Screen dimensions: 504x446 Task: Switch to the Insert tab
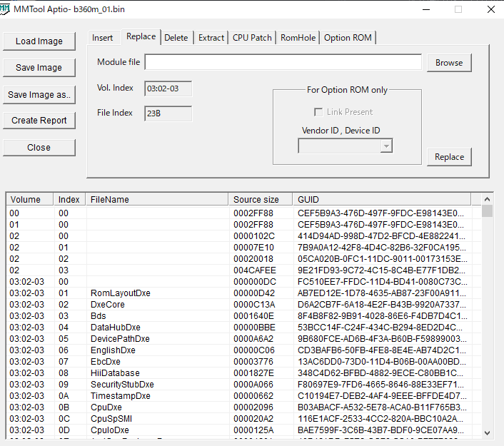[x=103, y=38]
